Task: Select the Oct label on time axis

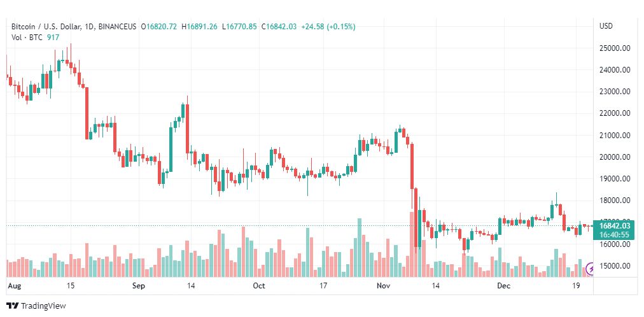Action: (x=258, y=286)
